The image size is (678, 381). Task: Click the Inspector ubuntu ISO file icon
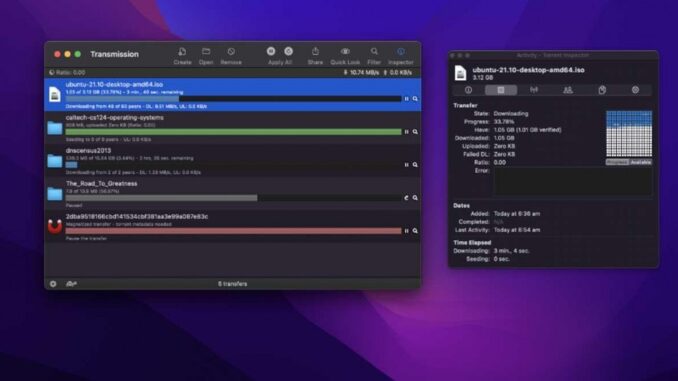tap(461, 73)
